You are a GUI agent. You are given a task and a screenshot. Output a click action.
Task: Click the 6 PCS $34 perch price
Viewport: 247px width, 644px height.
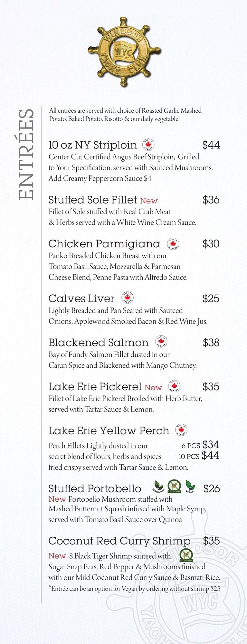point(200,445)
